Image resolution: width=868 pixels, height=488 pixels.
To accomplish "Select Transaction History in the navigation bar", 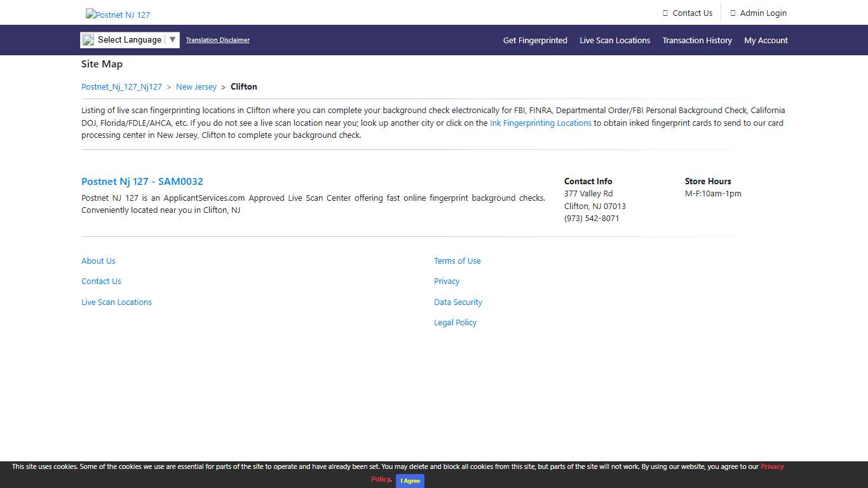I will coord(697,40).
